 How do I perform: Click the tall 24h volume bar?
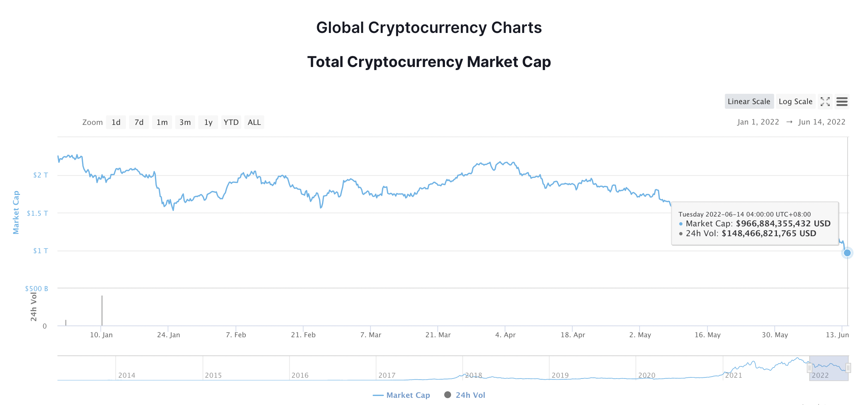(102, 310)
